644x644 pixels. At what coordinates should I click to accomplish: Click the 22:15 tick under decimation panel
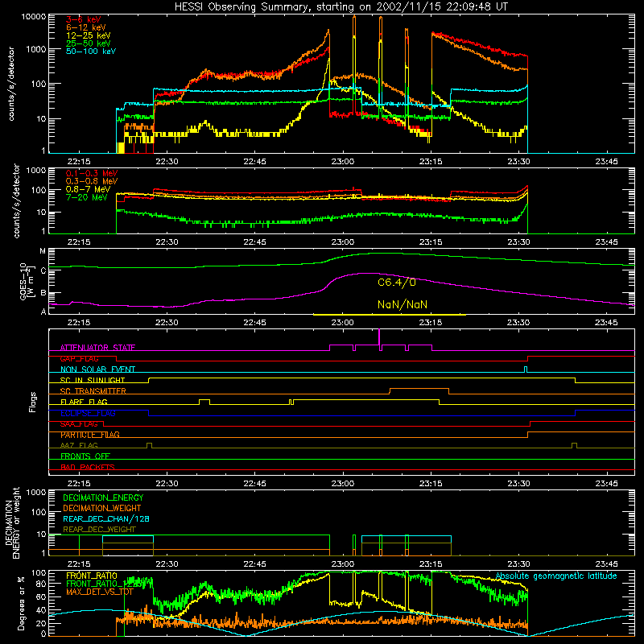pyautogui.click(x=79, y=564)
